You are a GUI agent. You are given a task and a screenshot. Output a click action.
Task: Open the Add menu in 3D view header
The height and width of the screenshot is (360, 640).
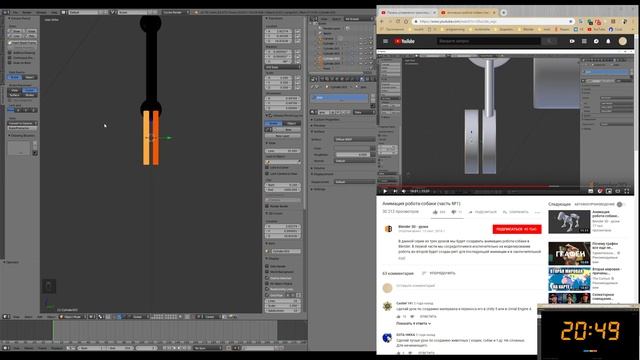click(x=40, y=317)
